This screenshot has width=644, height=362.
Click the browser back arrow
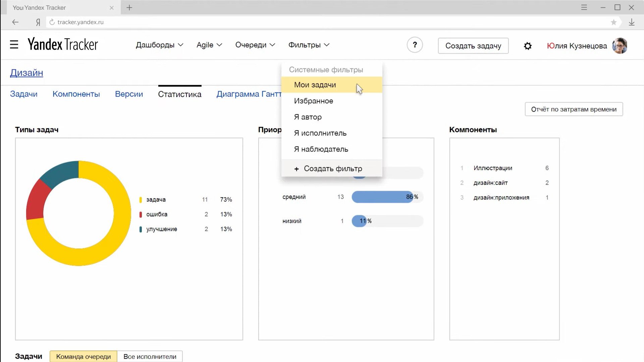click(x=15, y=22)
